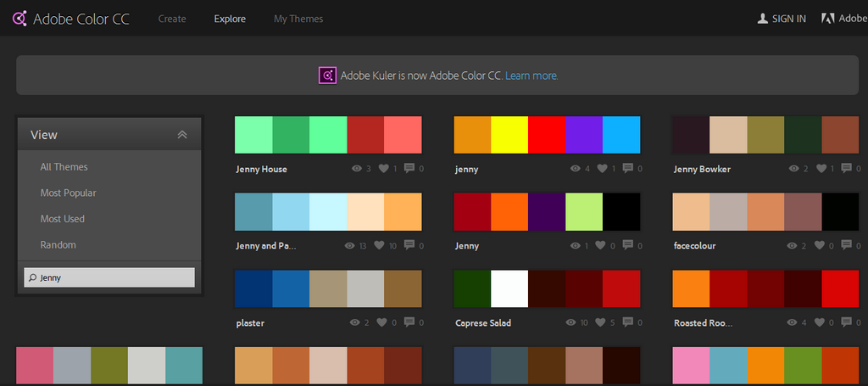868x386 pixels.
Task: Click the views eye icon on Jenny Bowker
Action: (793, 169)
